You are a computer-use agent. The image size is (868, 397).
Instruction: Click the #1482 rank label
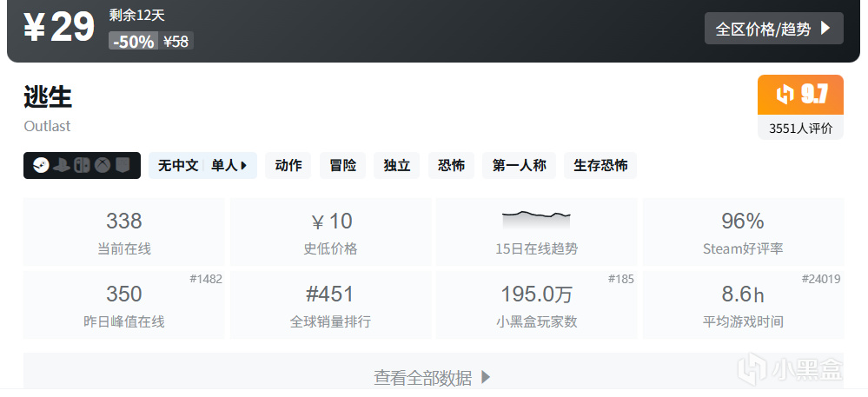(x=205, y=279)
